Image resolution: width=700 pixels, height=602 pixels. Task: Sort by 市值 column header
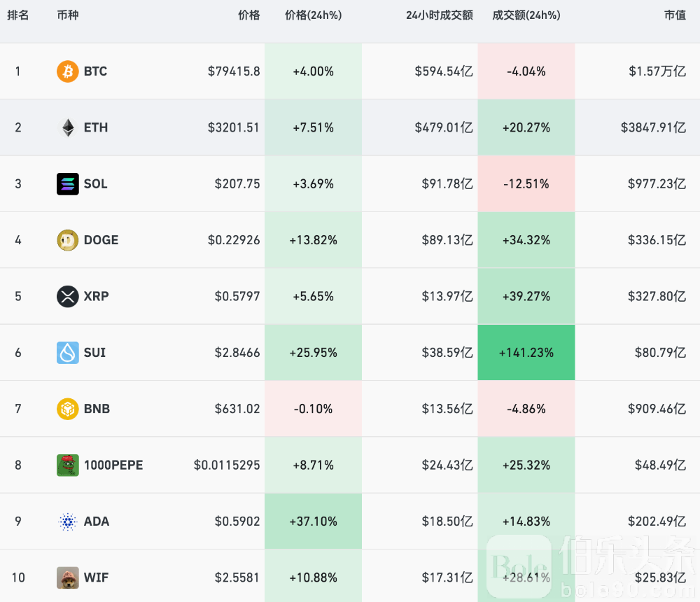[x=675, y=15]
